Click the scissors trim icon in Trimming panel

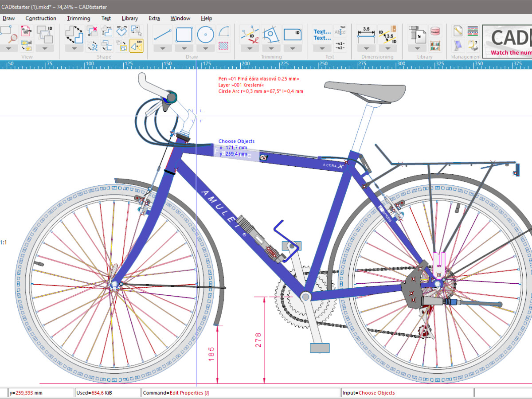[x=250, y=35]
